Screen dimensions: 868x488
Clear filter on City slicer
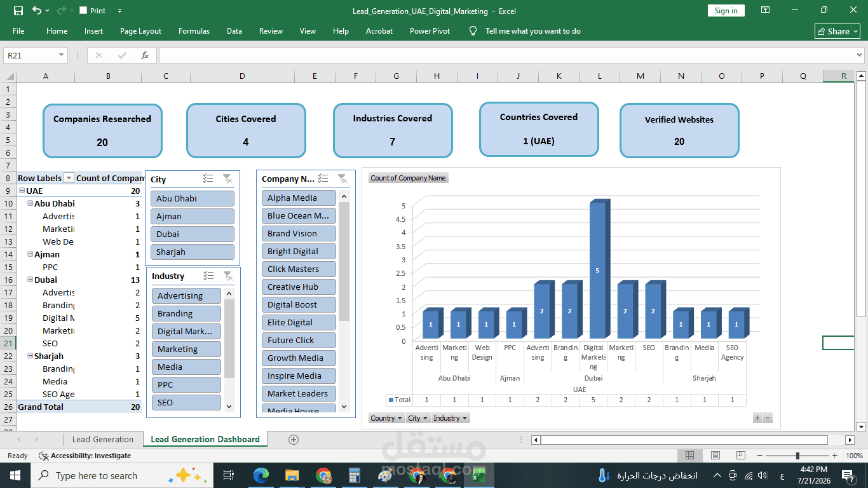click(227, 179)
